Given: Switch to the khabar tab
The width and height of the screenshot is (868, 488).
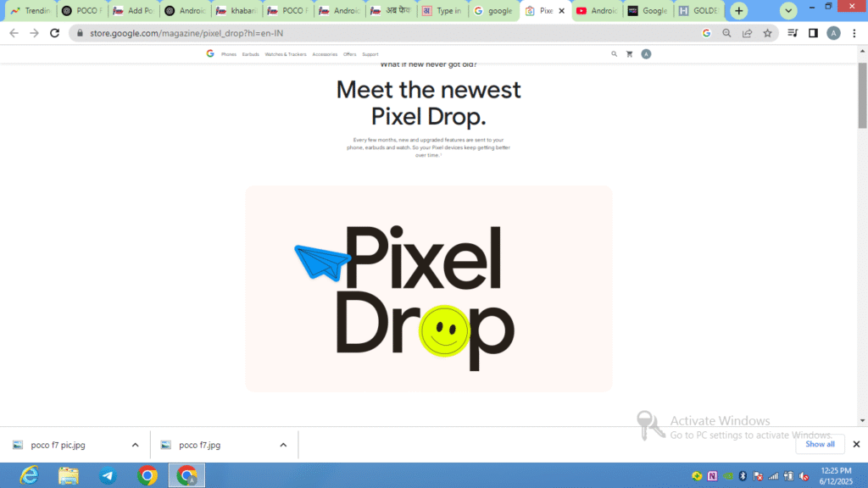Looking at the screenshot, I should pos(236,10).
